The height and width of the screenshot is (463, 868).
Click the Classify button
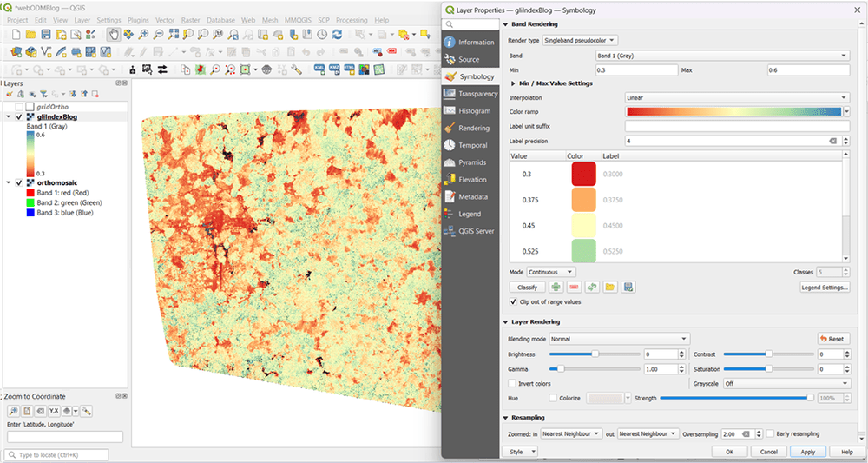[527, 287]
